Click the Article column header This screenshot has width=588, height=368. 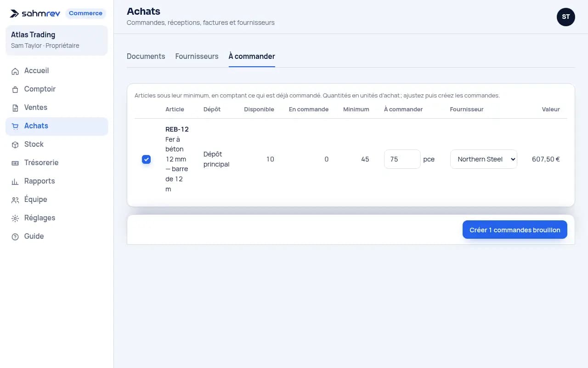(175, 109)
